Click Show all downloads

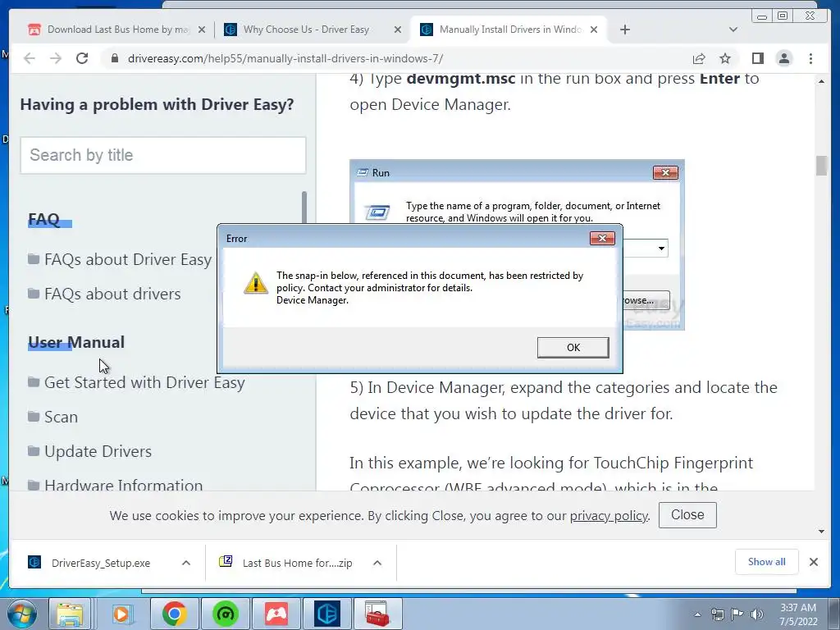click(767, 562)
